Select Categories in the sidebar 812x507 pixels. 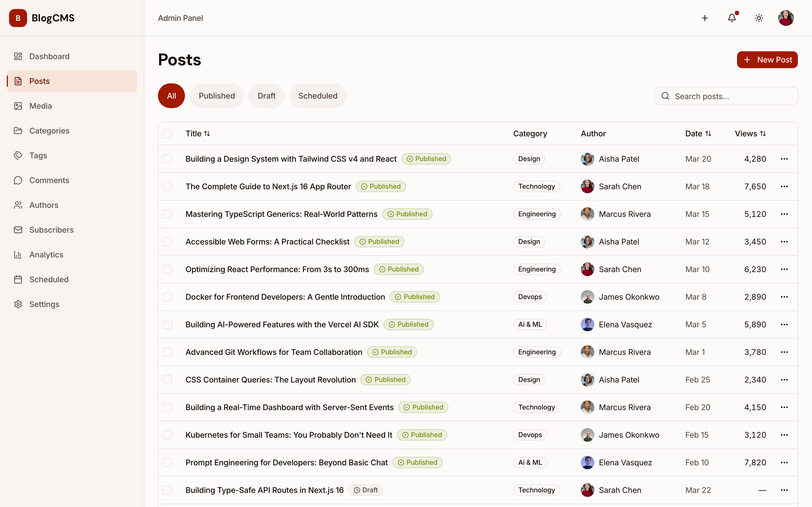[49, 130]
